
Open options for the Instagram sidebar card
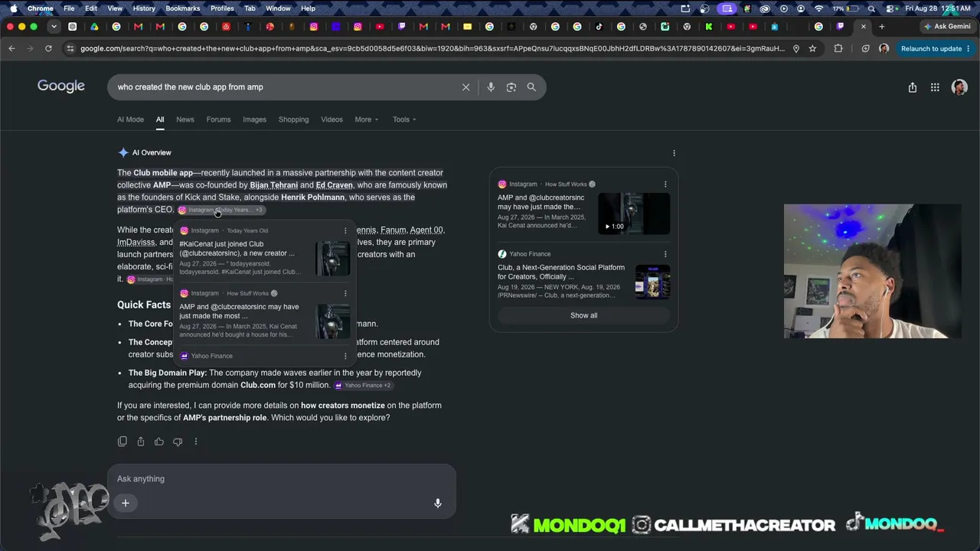pos(665,184)
